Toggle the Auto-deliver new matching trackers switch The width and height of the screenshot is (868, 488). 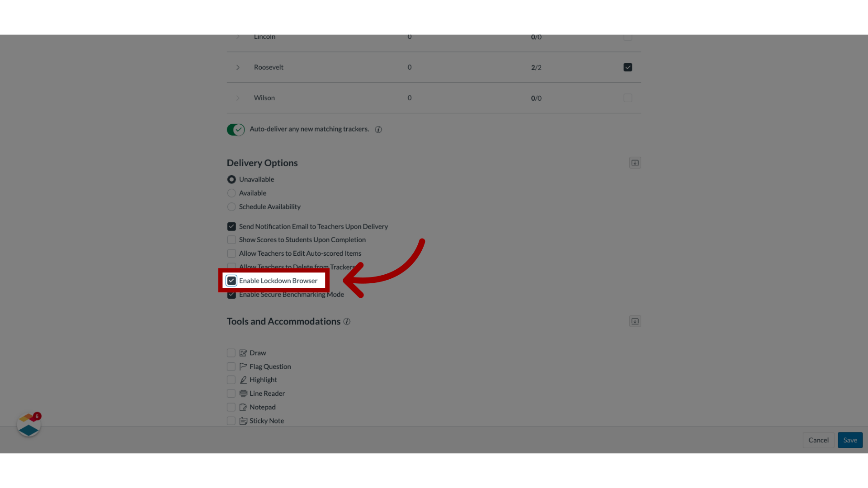tap(236, 129)
